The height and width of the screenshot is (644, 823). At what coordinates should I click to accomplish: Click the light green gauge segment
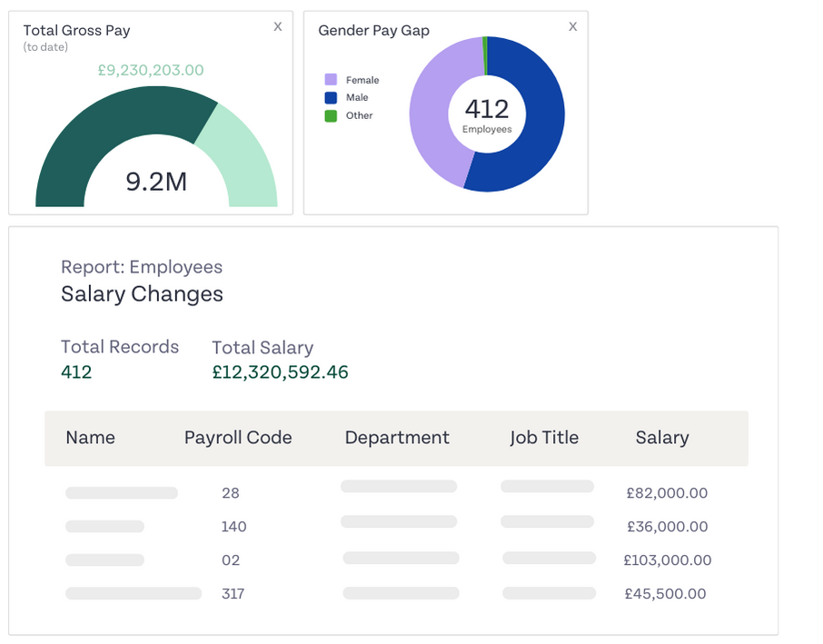[x=241, y=154]
